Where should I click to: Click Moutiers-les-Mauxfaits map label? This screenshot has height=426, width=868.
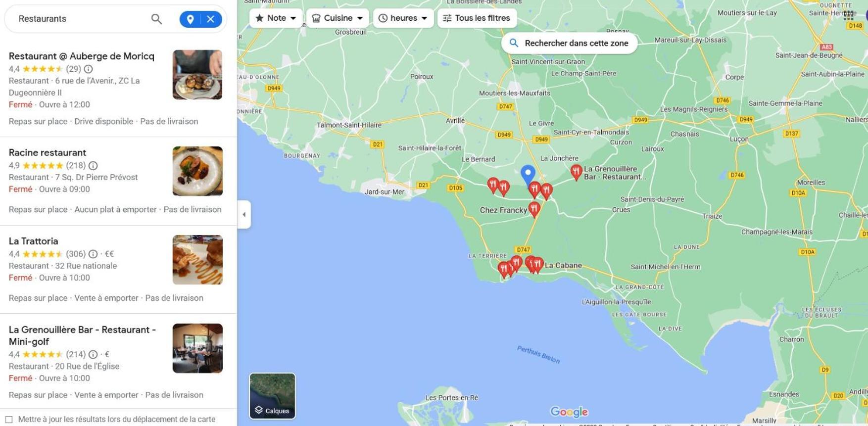pyautogui.click(x=514, y=93)
